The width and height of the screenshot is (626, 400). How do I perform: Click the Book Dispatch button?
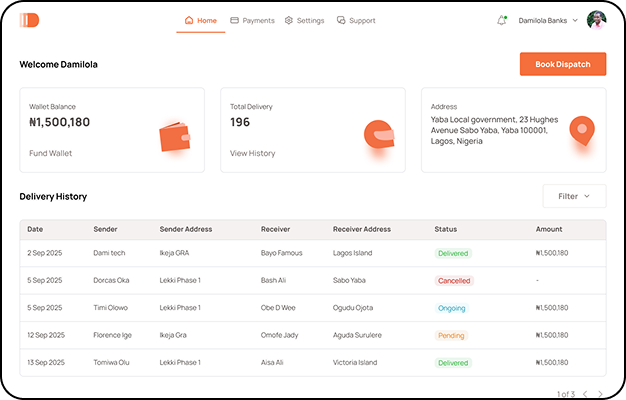pos(562,64)
